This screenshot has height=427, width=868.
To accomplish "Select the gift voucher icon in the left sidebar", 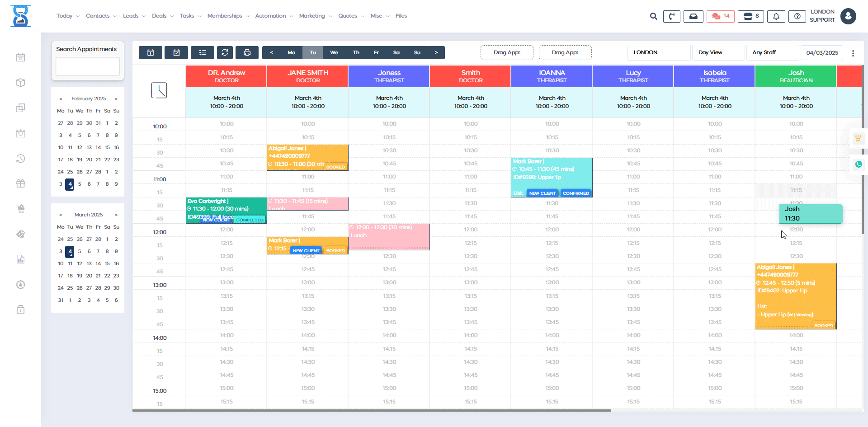I will (20, 183).
